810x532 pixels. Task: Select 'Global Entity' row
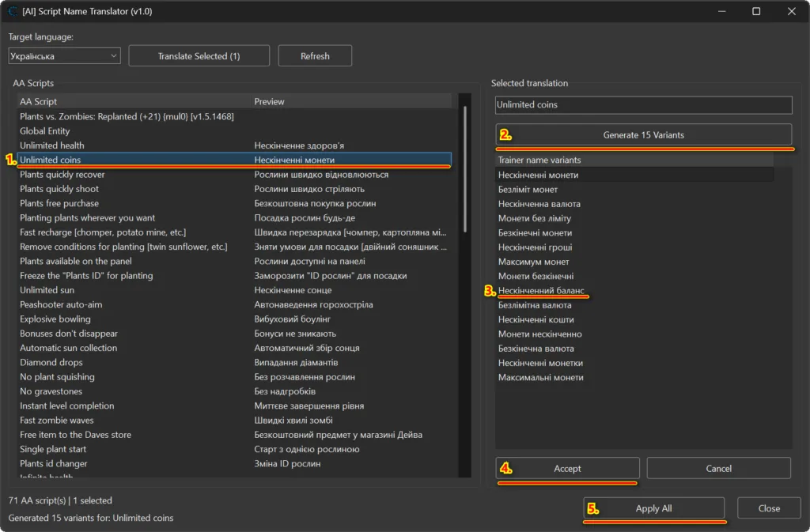coord(234,131)
